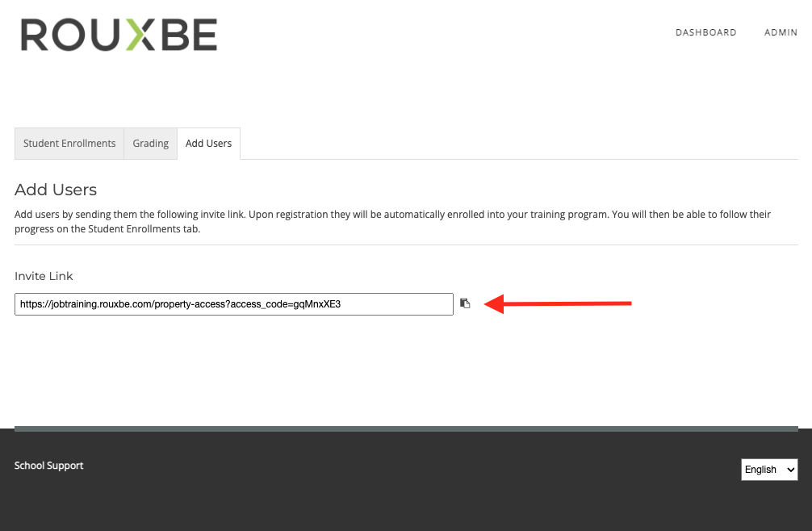Click the Invite Link label
This screenshot has height=531, width=812.
coord(44,276)
